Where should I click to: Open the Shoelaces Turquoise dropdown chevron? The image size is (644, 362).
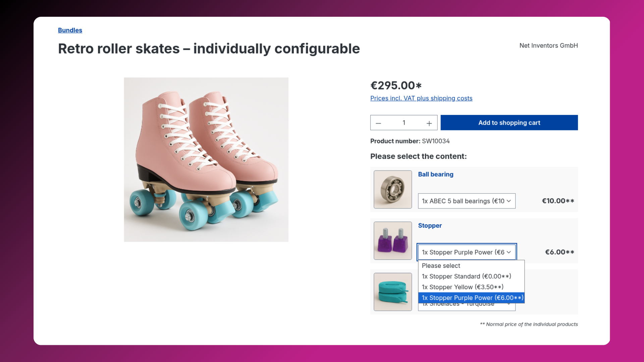[x=509, y=305]
